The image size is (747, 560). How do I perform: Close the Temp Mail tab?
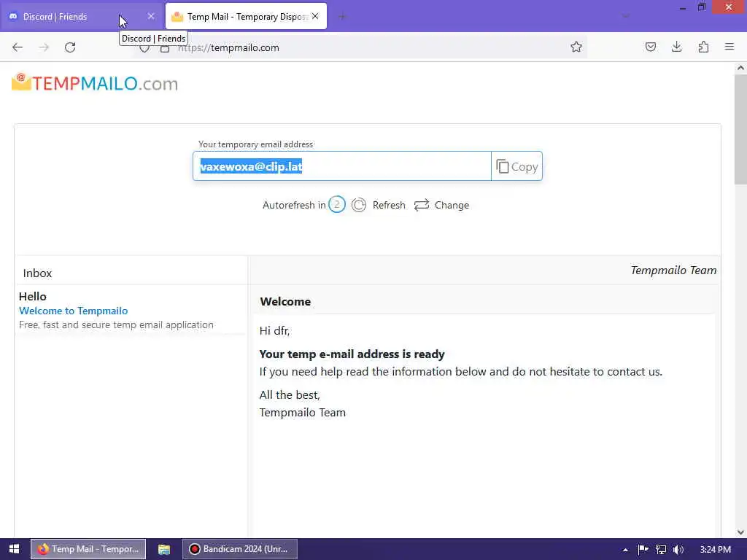[315, 17]
